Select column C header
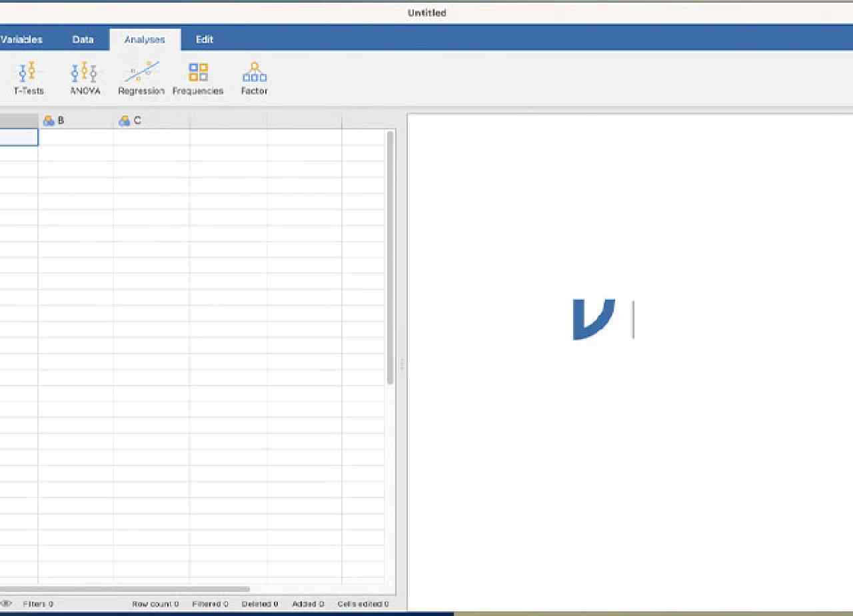This screenshot has width=853, height=616. pyautogui.click(x=151, y=121)
